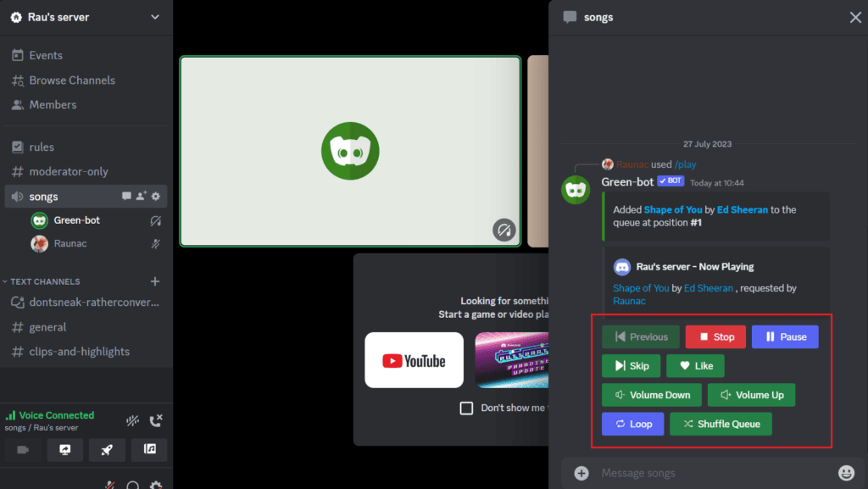This screenshot has height=489, width=868.
Task: Open chat icon beside songs channel
Action: click(x=126, y=197)
